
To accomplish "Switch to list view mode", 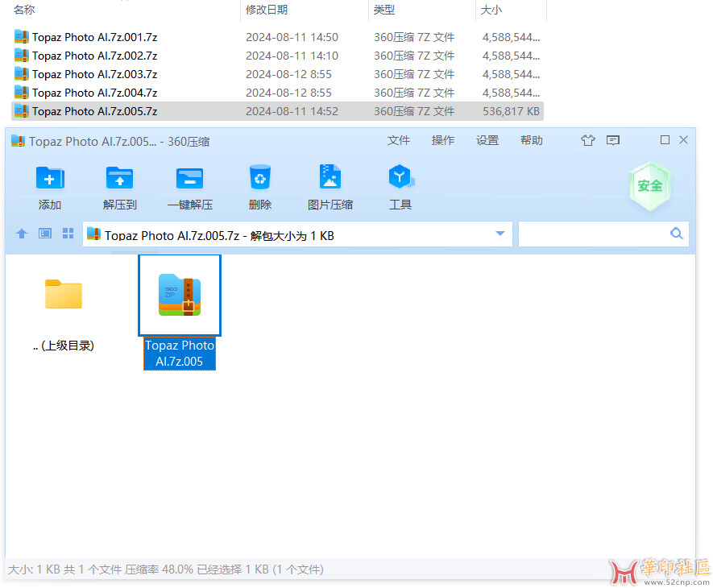I will 45,234.
